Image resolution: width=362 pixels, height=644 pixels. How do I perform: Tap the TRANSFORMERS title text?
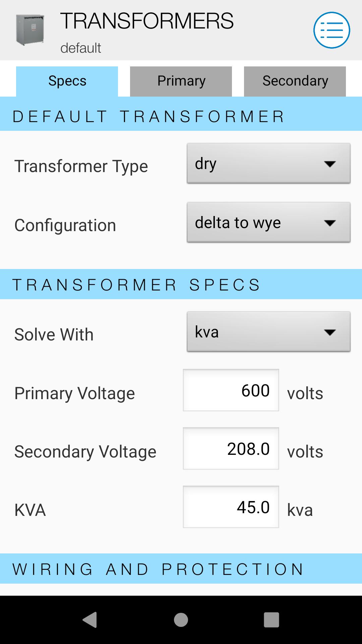click(146, 21)
